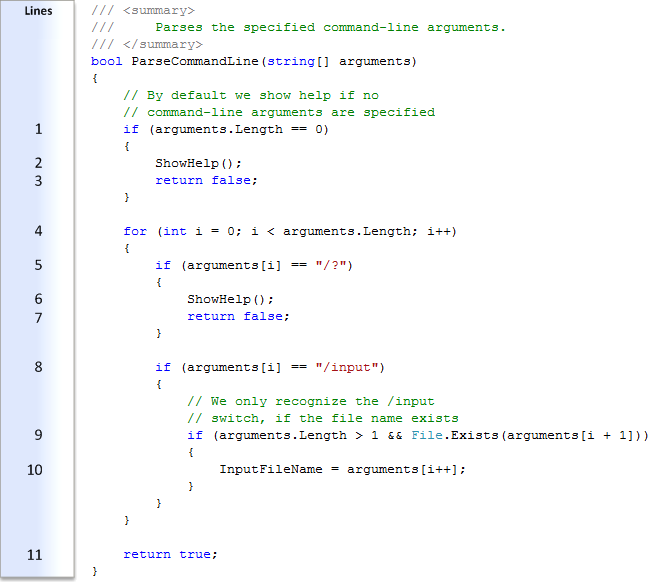Click line number 8 in margin
The height and width of the screenshot is (582, 666).
coord(38,367)
